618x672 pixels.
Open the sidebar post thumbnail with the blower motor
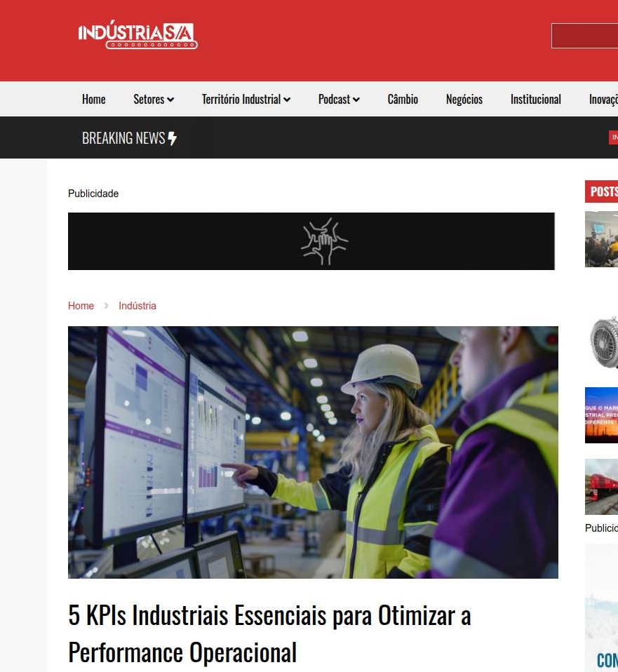coord(603,342)
